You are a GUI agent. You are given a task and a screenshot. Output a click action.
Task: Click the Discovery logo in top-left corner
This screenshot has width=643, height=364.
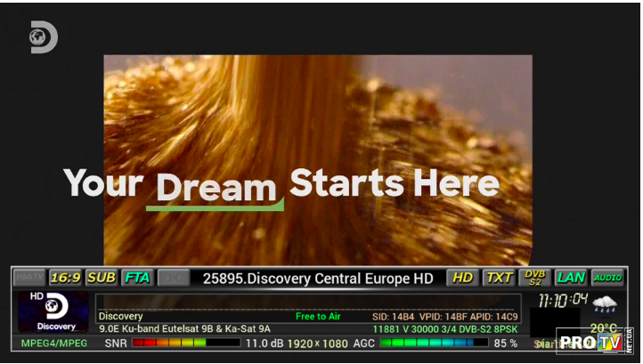click(42, 37)
